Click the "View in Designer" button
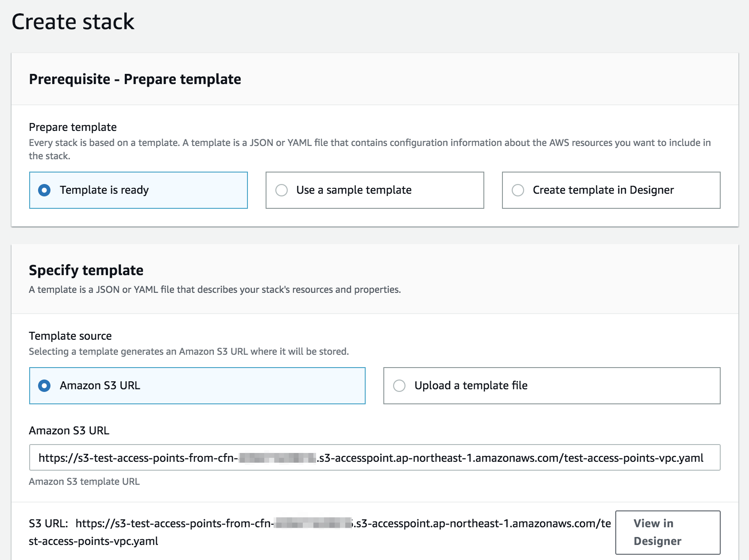749x560 pixels. pyautogui.click(x=668, y=532)
